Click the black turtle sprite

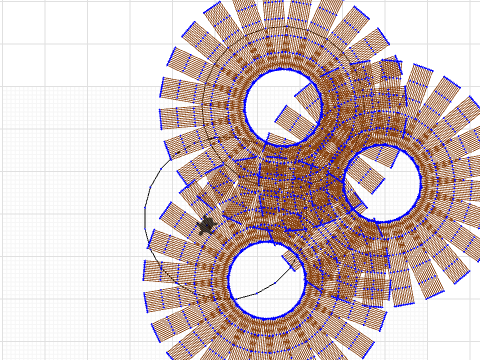[x=207, y=226]
